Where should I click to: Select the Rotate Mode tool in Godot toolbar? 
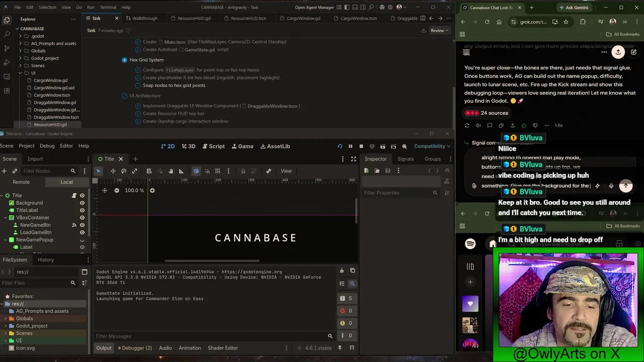coord(124,171)
